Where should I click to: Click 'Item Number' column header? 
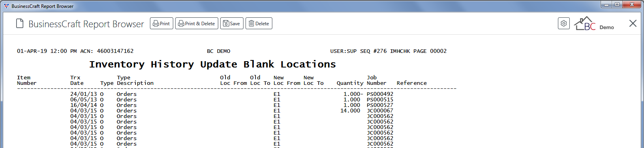point(26,81)
